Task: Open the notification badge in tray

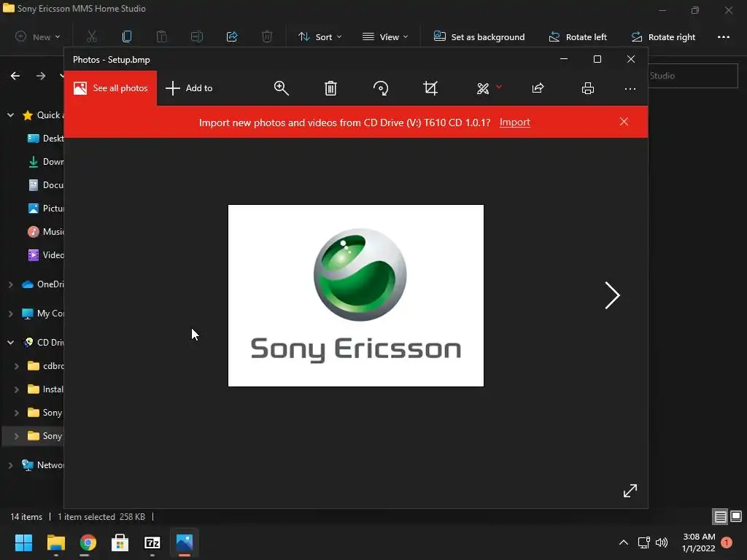Action: [727, 542]
